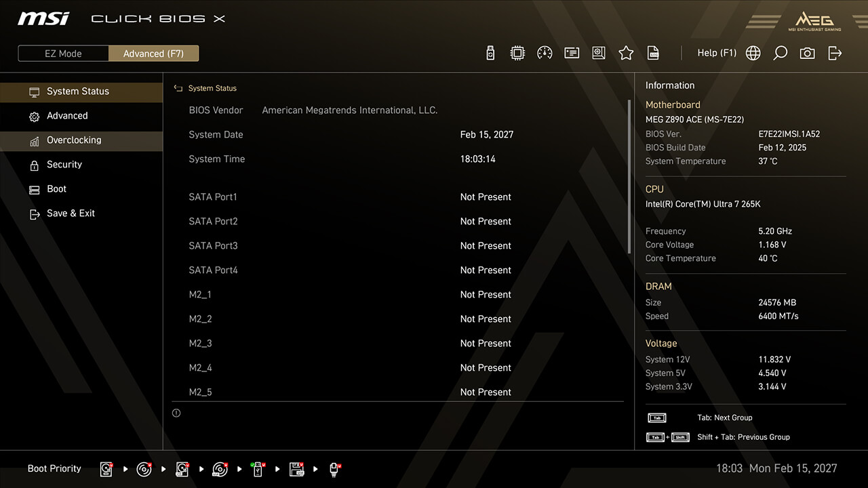The image size is (868, 488).
Task: Click the search magnifier icon
Action: [780, 53]
